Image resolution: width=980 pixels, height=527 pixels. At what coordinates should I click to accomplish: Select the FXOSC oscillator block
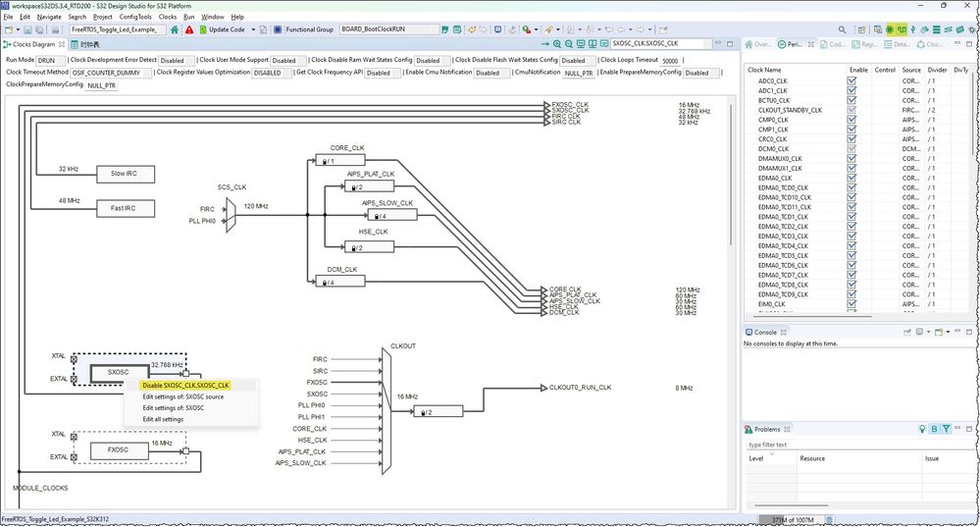(119, 450)
